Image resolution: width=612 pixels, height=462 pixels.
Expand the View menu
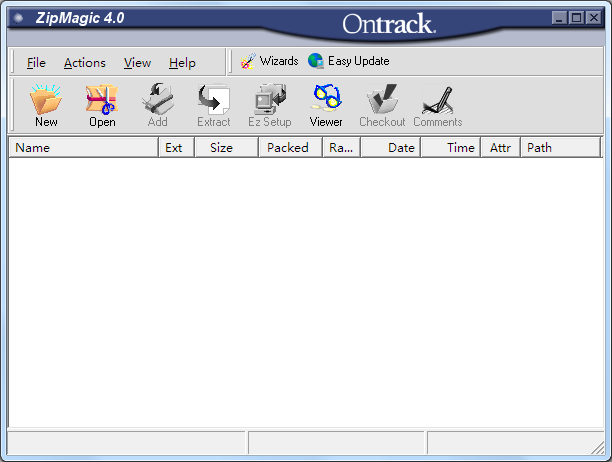(137, 63)
